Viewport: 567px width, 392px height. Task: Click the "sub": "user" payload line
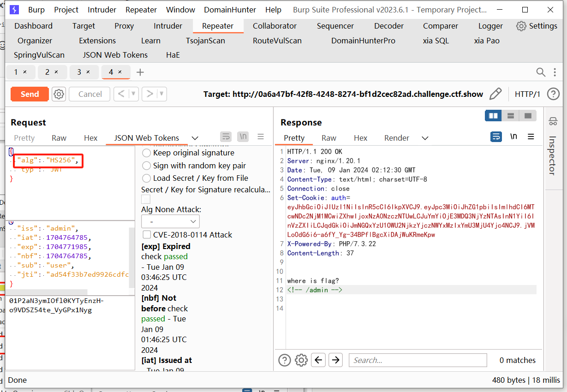click(x=46, y=265)
